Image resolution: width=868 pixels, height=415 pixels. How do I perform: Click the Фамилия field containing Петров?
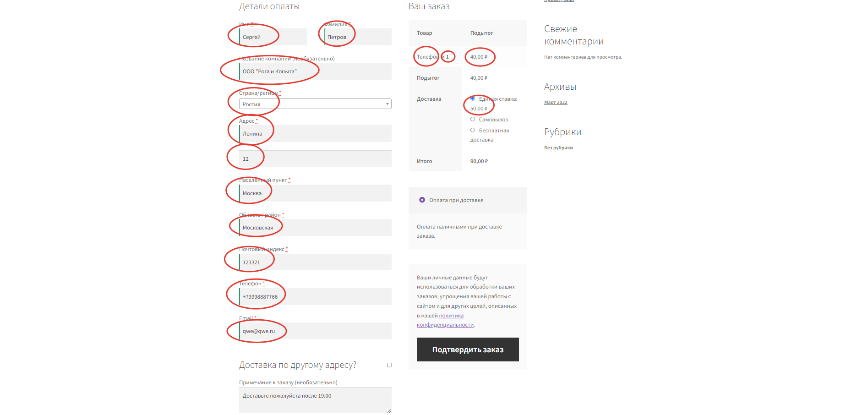[x=357, y=37]
